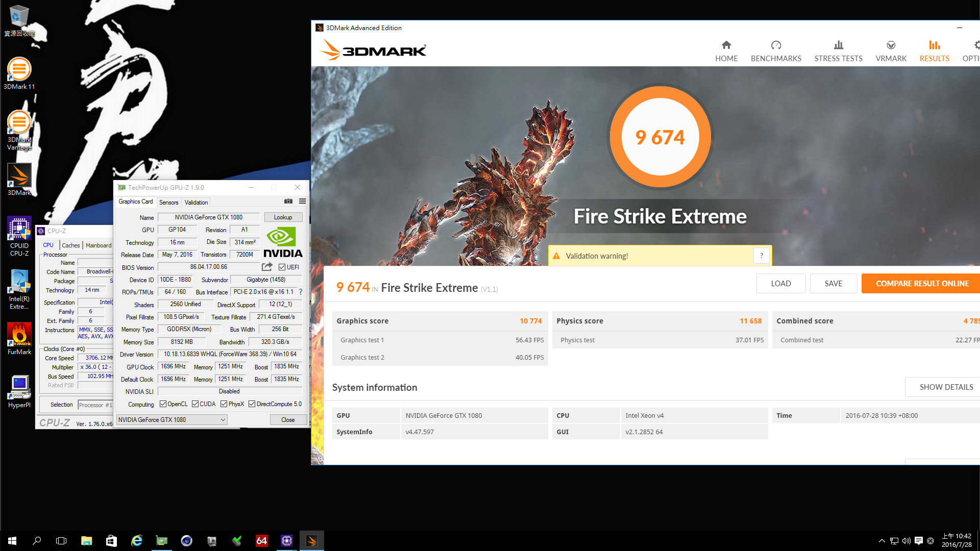
Task: Open Task View from the taskbar
Action: (61, 541)
